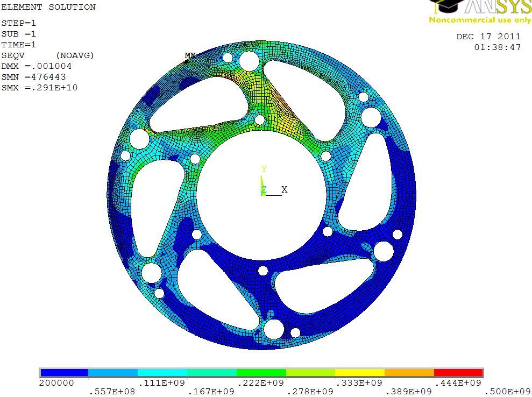Click the SMN =476443 value
The image size is (532, 397).
coord(33,77)
